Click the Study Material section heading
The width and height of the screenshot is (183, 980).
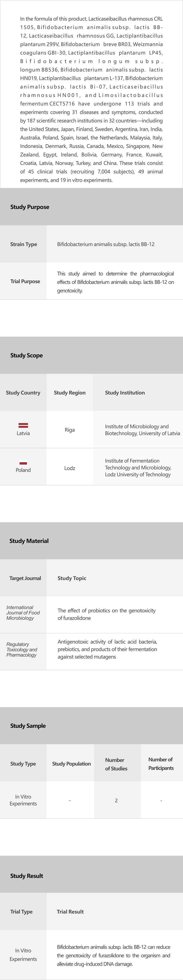29,541
